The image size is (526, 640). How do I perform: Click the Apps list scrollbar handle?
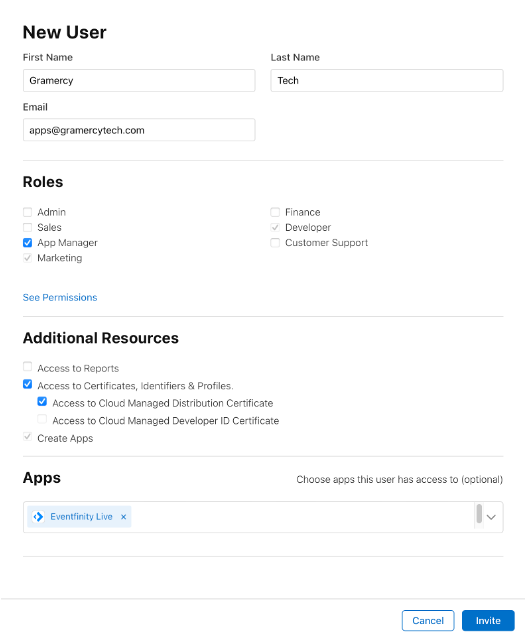tap(479, 513)
